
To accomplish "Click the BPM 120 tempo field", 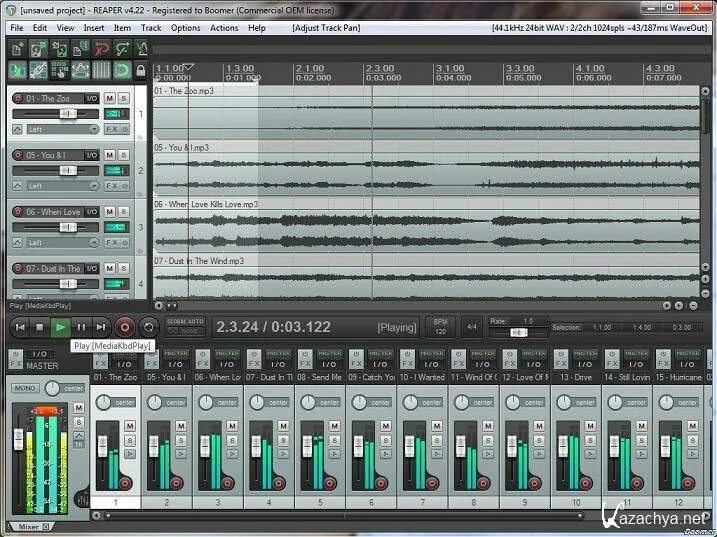I will click(x=440, y=327).
